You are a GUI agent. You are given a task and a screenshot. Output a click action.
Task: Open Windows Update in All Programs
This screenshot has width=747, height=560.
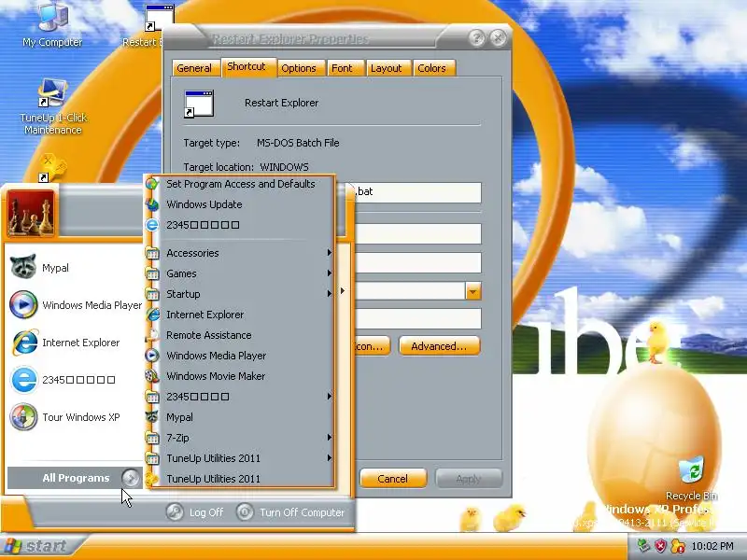(x=240, y=204)
